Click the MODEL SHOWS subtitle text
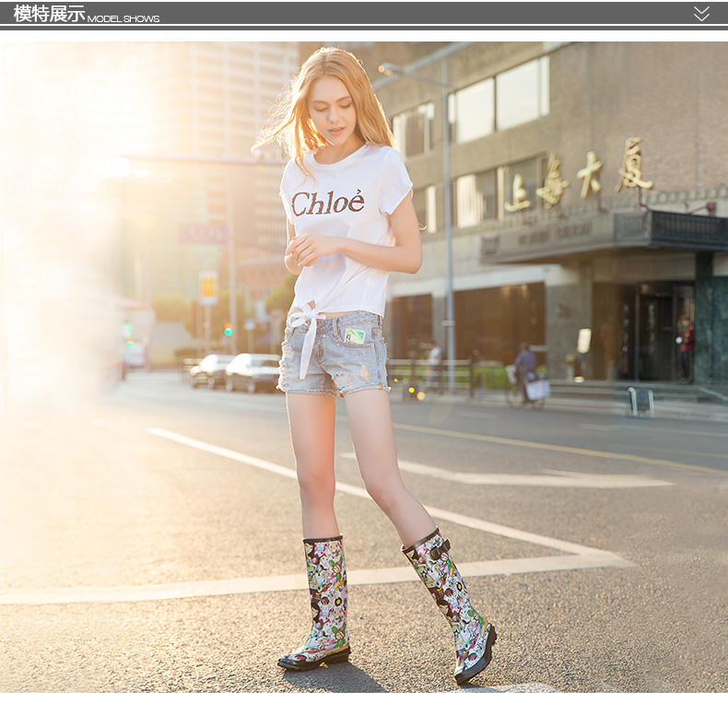 [x=123, y=18]
